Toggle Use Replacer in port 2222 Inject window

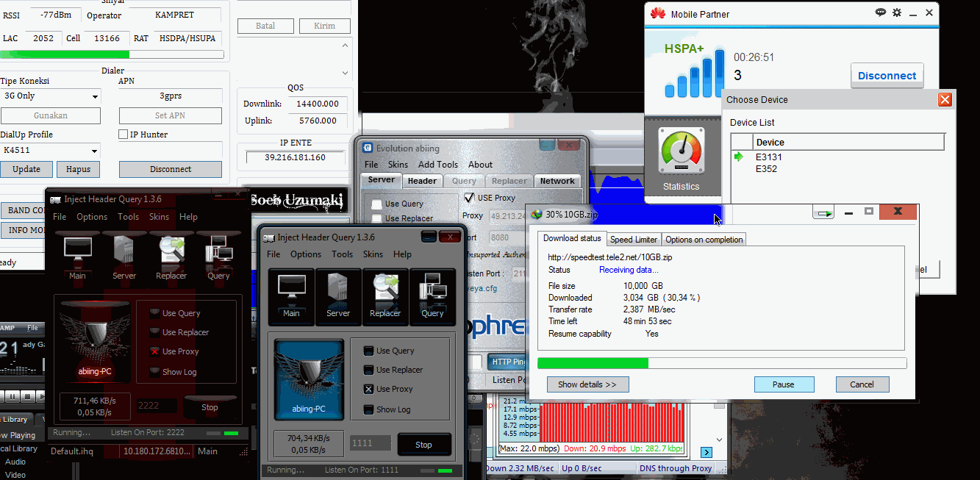coord(154,332)
